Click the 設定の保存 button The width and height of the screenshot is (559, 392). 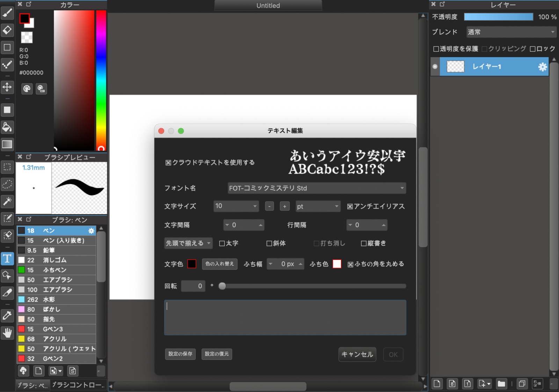point(180,354)
